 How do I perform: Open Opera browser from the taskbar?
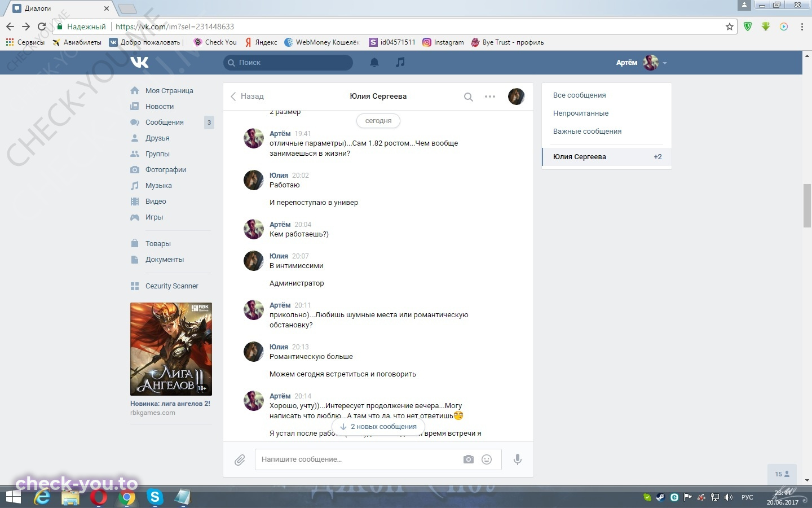point(99,497)
